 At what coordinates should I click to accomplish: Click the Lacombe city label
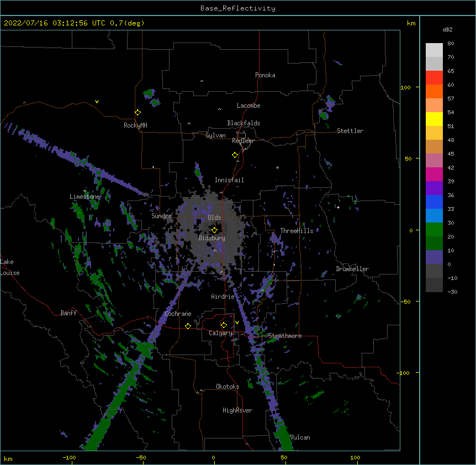click(248, 105)
